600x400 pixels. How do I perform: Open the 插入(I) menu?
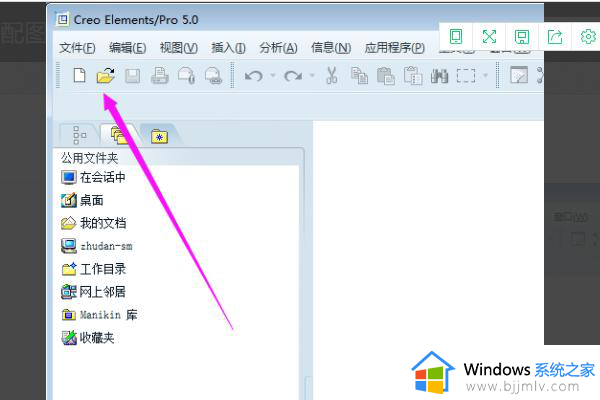tap(228, 48)
